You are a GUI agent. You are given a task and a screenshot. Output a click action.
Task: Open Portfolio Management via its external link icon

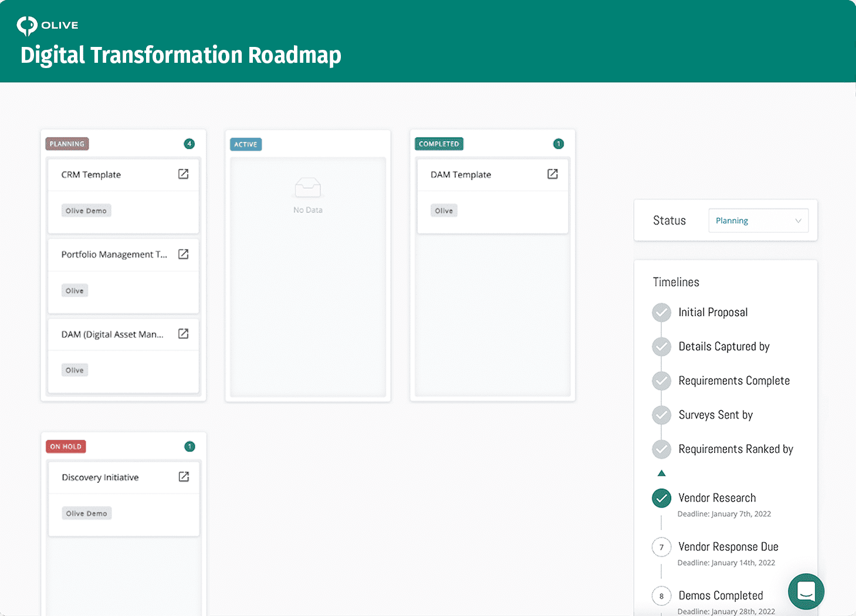coord(183,254)
